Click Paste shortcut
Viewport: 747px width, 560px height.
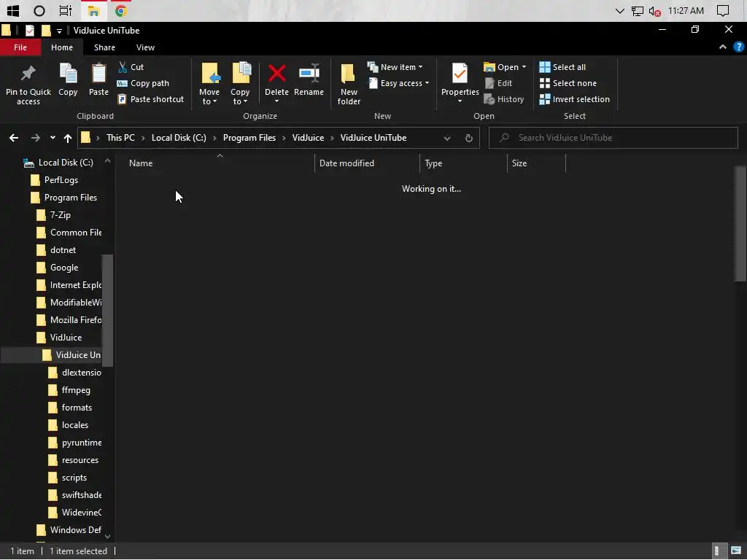tap(150, 99)
